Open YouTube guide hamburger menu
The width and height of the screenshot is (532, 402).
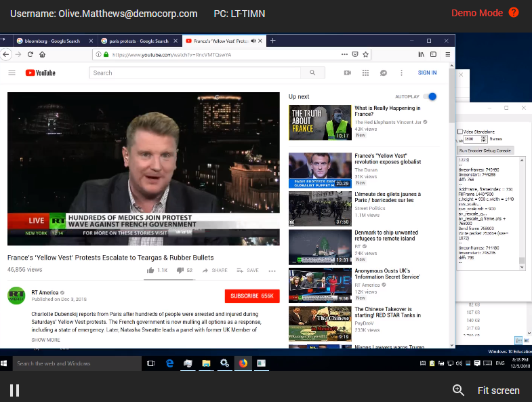pos(12,73)
